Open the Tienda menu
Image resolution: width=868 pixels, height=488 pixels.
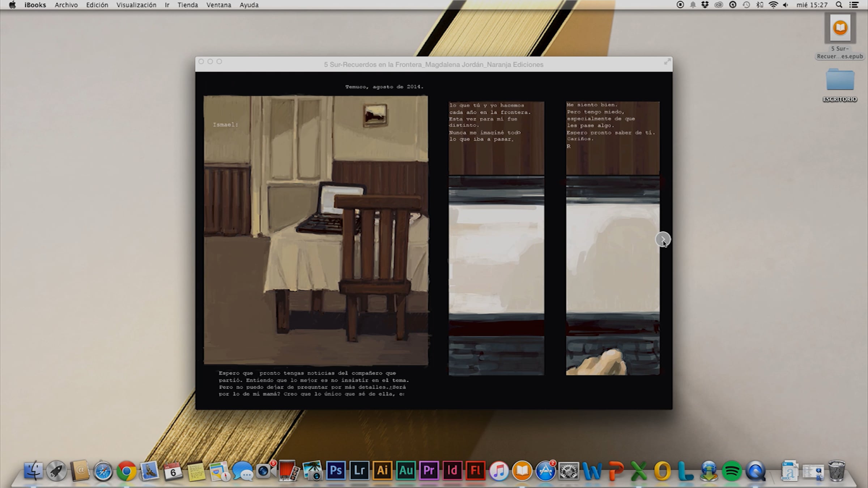click(x=187, y=5)
